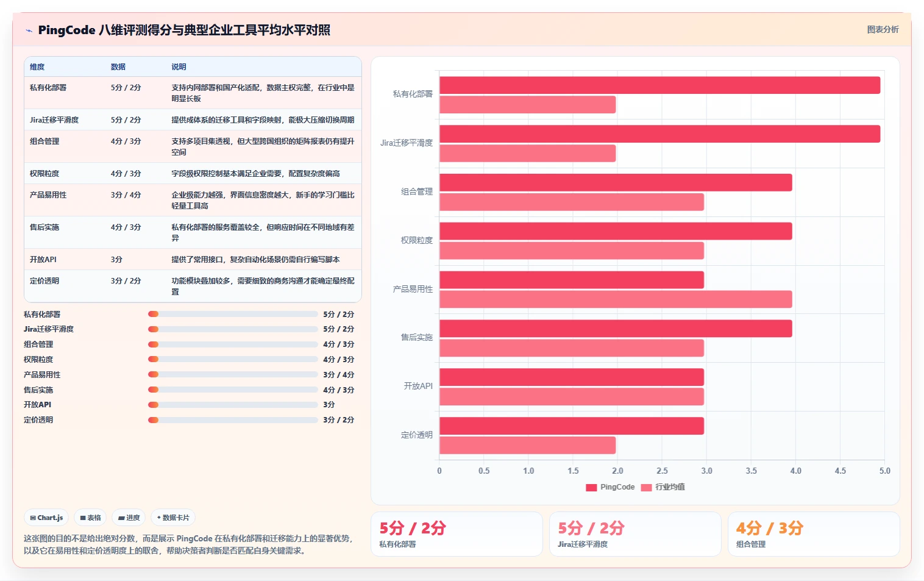Screen dimensions: 924x581
Task: Select the Chart.js tag chip
Action: click(46, 518)
